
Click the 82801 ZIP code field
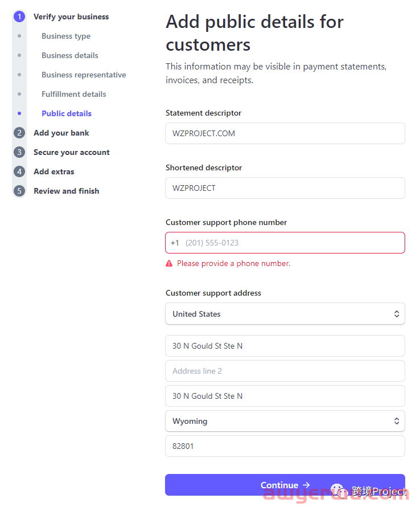[x=285, y=446]
